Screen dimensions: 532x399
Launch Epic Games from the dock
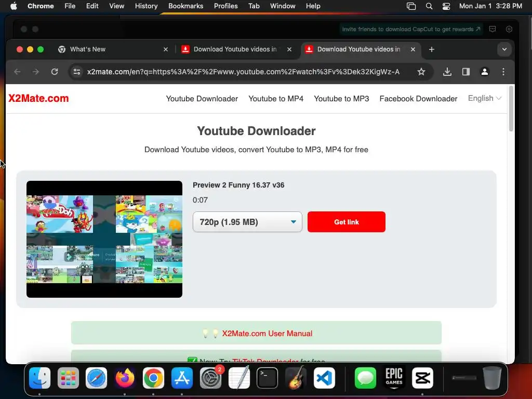coord(394,378)
